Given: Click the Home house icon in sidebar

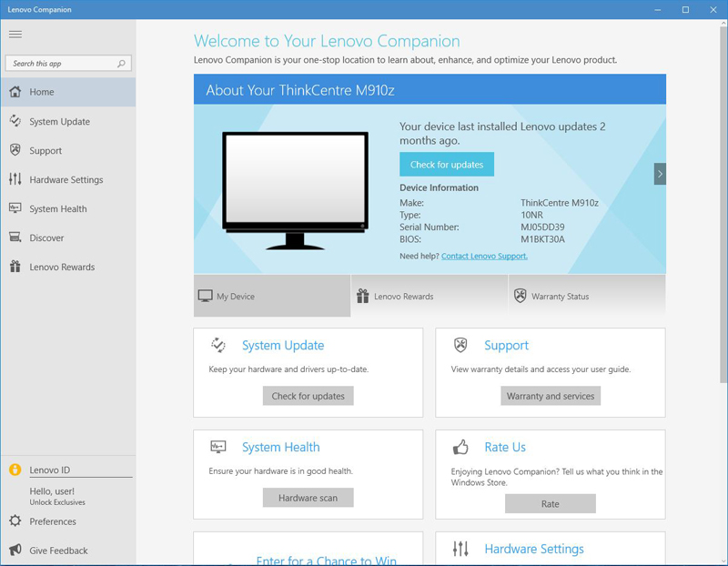Looking at the screenshot, I should 15,92.
